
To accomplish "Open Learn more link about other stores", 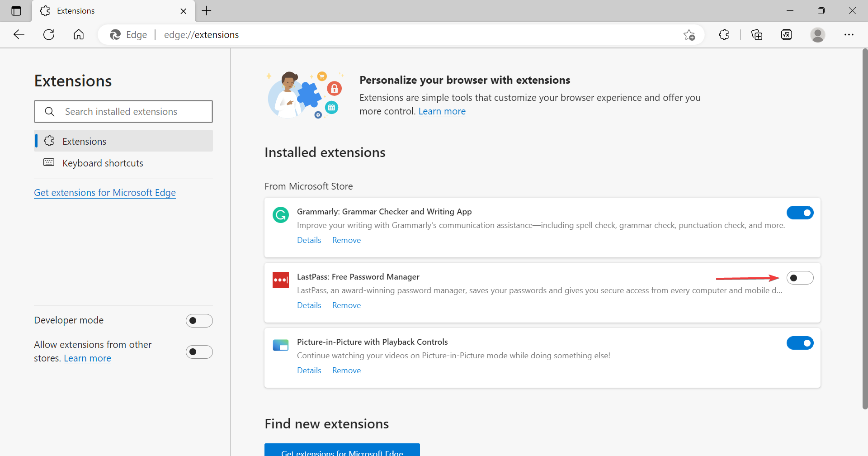I will click(x=87, y=358).
